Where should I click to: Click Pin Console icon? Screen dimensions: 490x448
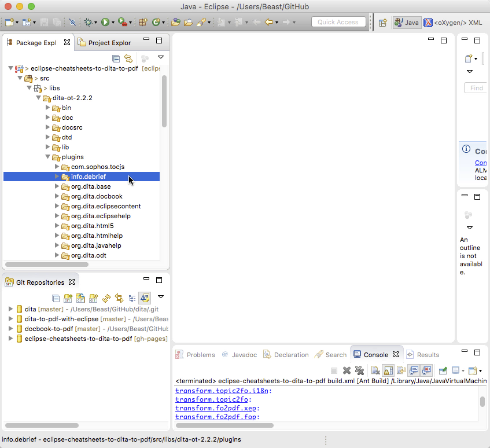[443, 371]
